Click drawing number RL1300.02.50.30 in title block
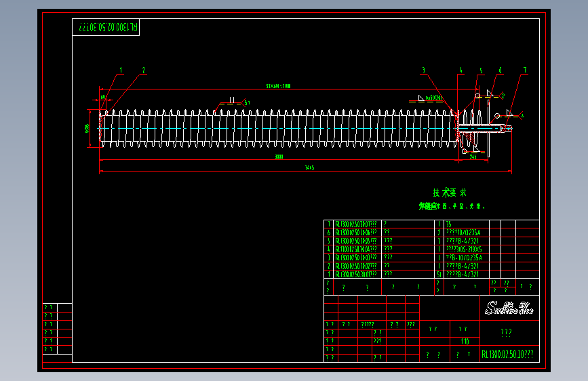The width and height of the screenshot is (588, 381). tap(507, 354)
